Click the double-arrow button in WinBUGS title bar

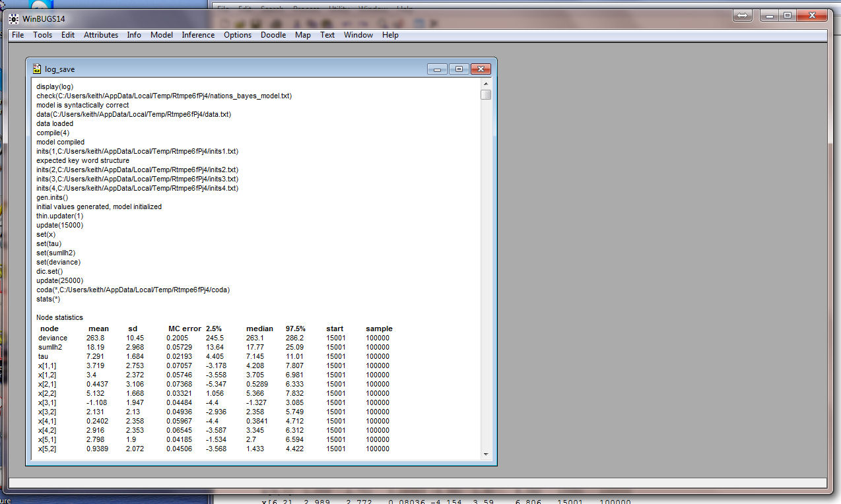coord(742,15)
